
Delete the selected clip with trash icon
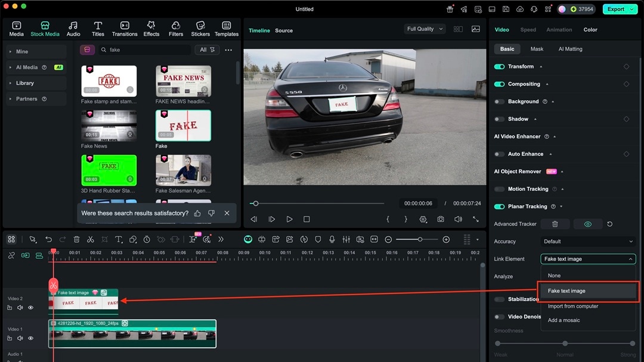point(76,239)
